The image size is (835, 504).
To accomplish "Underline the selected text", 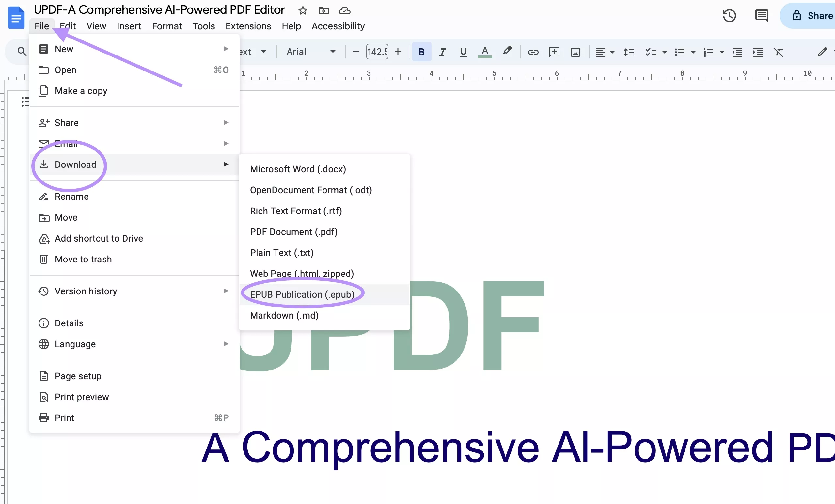I will click(x=463, y=52).
